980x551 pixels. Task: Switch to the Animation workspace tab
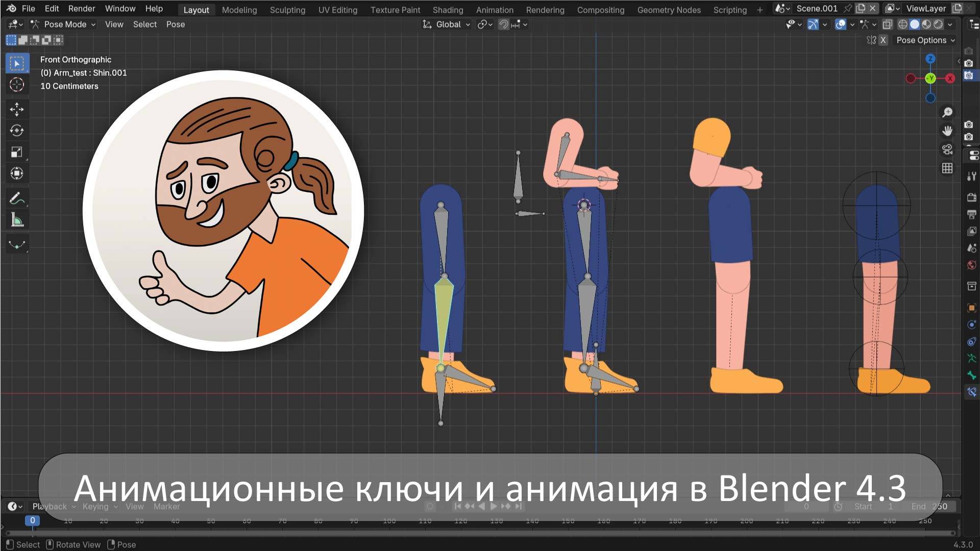(x=494, y=9)
